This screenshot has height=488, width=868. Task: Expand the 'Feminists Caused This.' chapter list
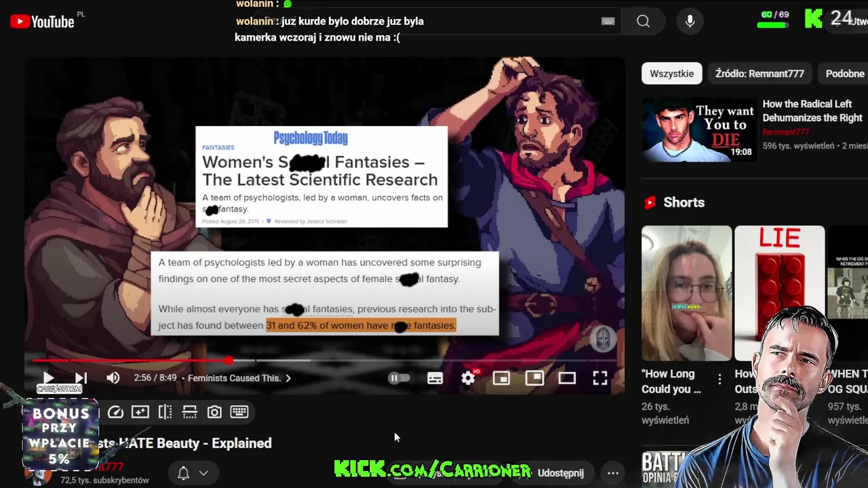click(x=239, y=378)
